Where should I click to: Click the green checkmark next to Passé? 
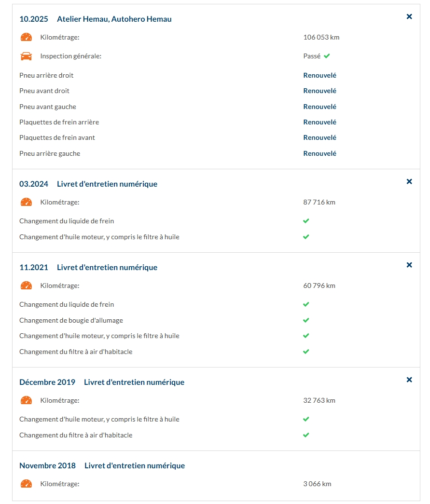point(327,55)
